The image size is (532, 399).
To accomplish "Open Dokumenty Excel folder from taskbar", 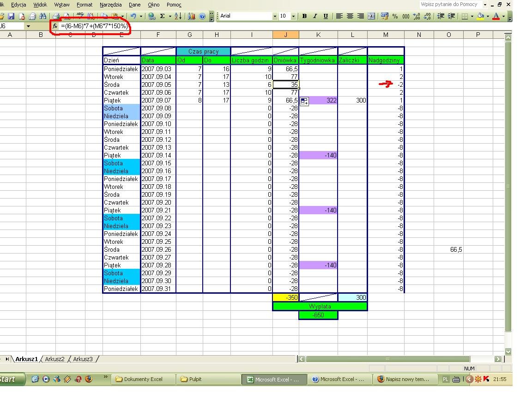I will coord(143,379).
